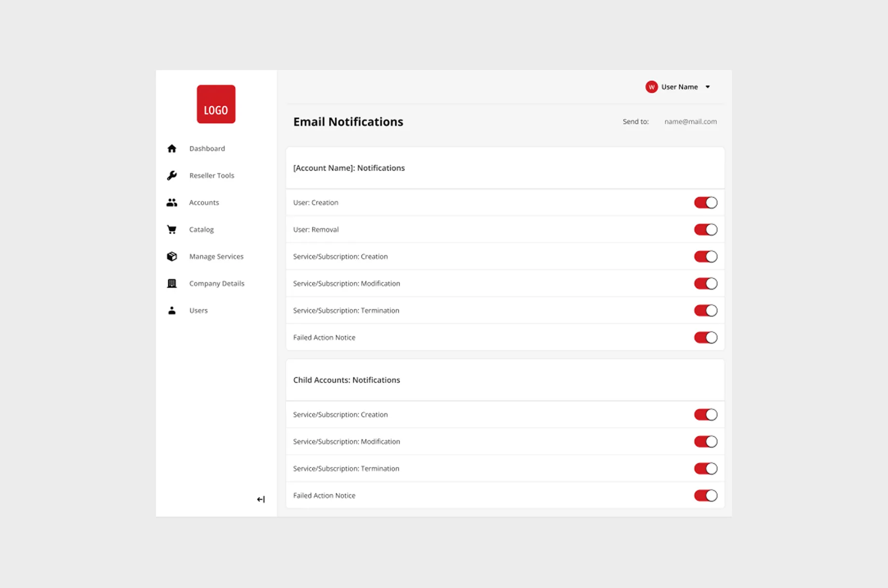Turn off the User: Removal toggle
Viewport: 888px width, 588px height.
tap(705, 229)
